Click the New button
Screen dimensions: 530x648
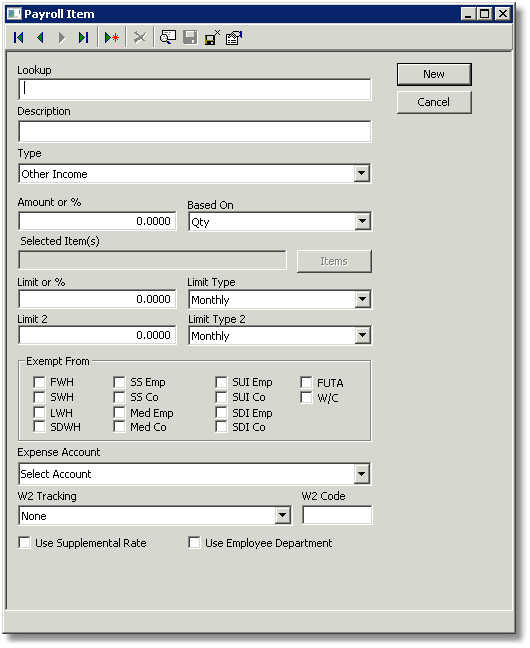click(x=434, y=74)
